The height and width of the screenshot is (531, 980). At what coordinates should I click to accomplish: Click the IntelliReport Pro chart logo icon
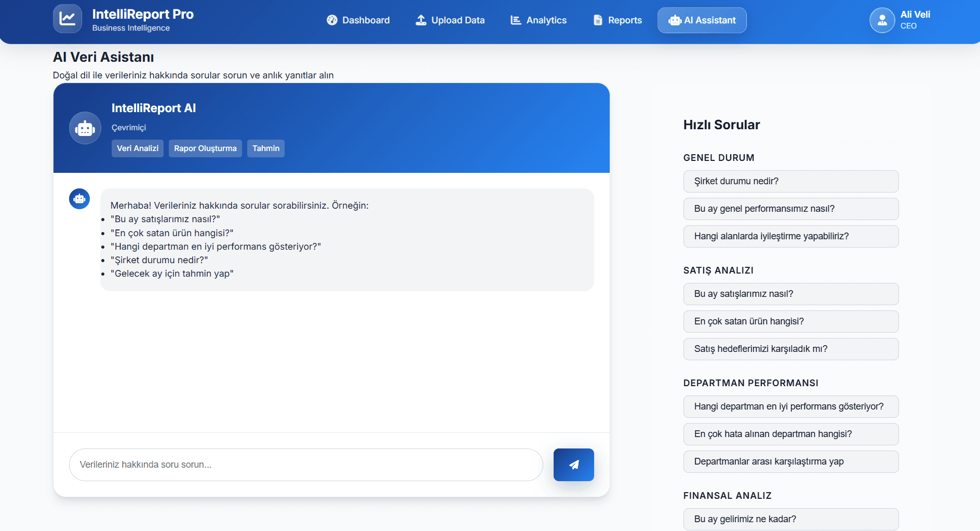pos(67,19)
